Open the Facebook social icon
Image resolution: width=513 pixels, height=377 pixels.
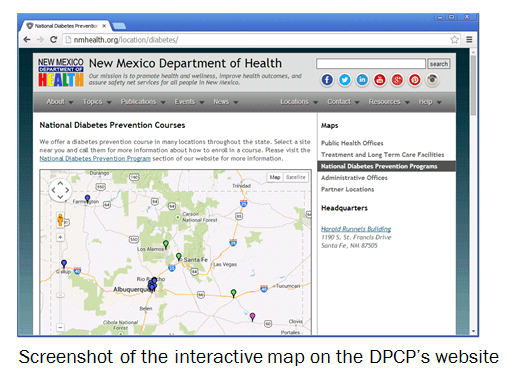click(327, 80)
